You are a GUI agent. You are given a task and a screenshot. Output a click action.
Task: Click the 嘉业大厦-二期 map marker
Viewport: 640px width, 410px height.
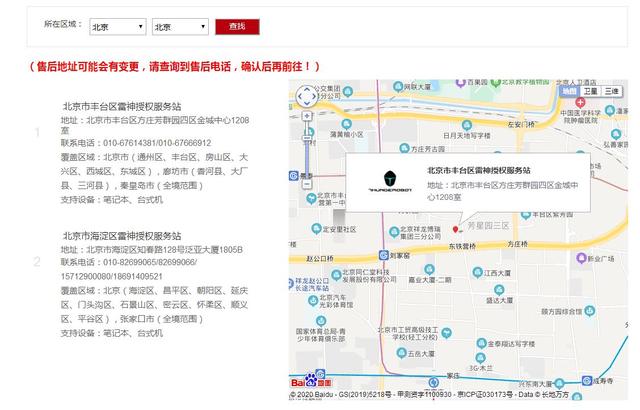click(429, 269)
